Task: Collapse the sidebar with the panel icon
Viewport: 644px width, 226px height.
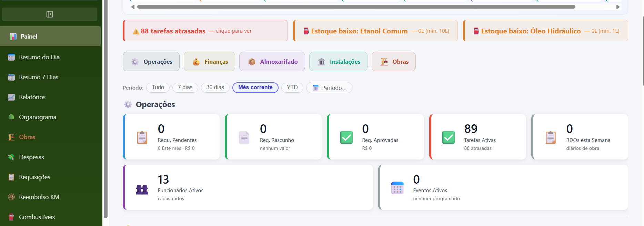Action: pyautogui.click(x=50, y=14)
